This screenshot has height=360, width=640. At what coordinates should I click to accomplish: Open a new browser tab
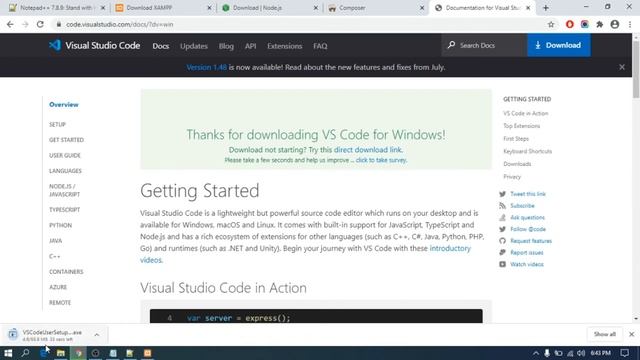pos(546,8)
